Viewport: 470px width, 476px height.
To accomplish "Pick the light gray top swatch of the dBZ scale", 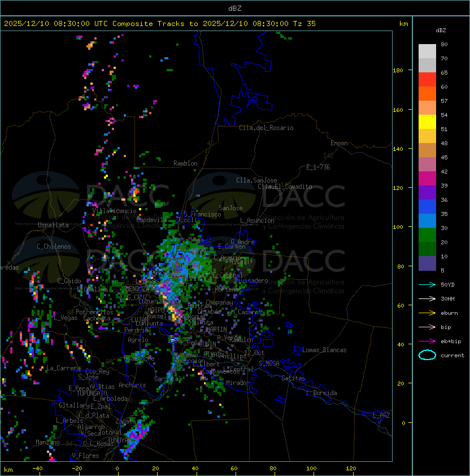I will coord(427,51).
